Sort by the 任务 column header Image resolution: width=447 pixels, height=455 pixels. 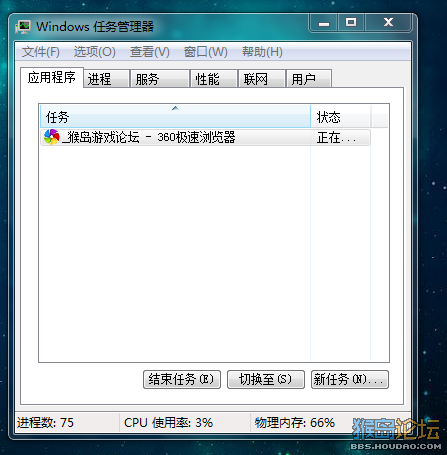point(175,116)
